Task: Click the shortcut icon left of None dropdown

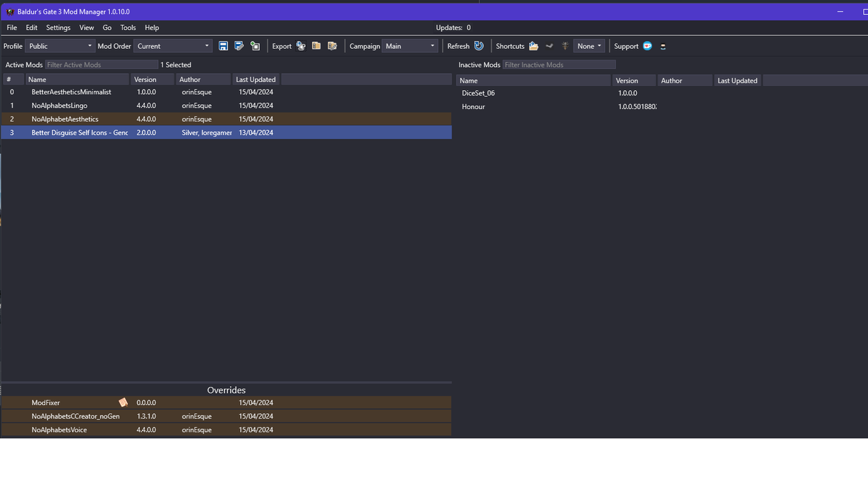Action: tap(565, 46)
